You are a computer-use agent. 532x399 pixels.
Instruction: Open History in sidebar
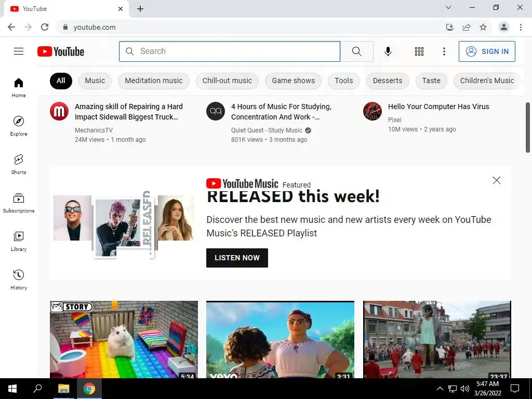pos(19,280)
